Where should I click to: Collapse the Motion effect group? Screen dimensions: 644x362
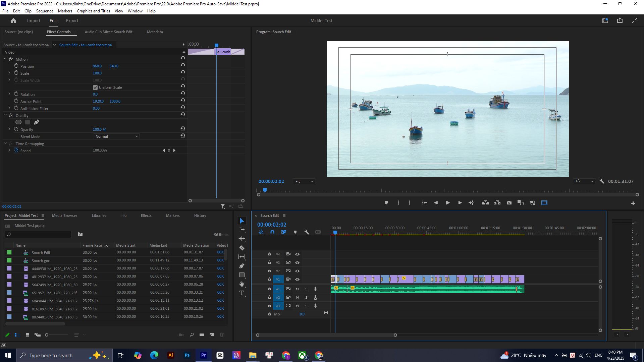pyautogui.click(x=5, y=59)
